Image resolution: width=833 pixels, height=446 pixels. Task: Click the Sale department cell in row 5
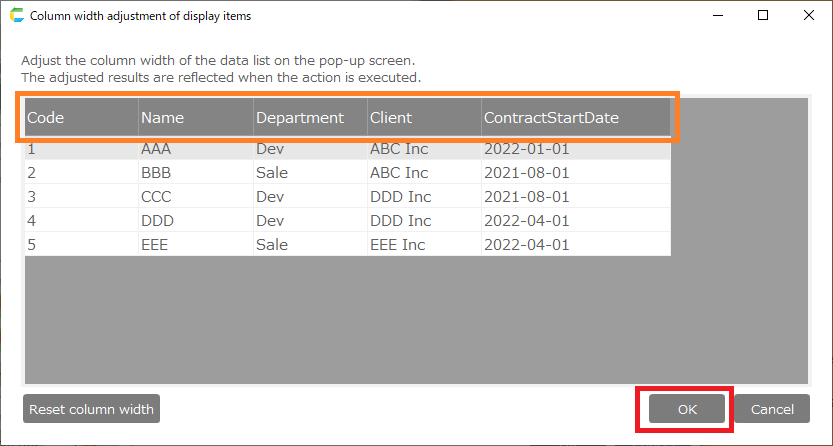point(272,244)
